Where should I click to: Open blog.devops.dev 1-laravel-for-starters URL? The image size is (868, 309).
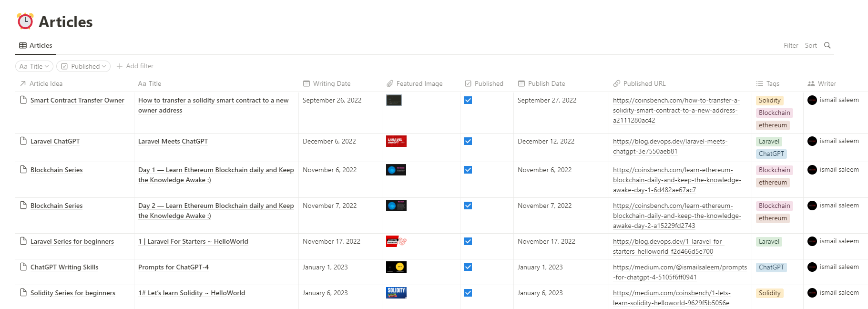[x=668, y=247]
